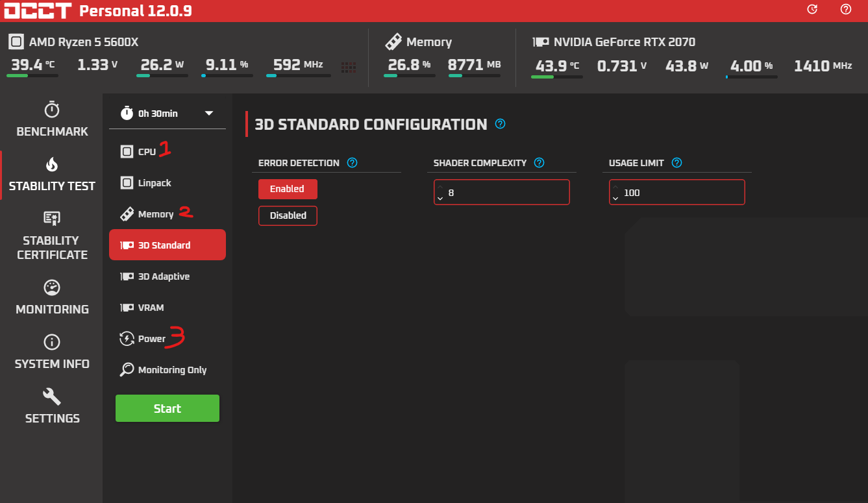Image resolution: width=868 pixels, height=503 pixels.
Task: Select the 3D Adaptive test
Action: [x=164, y=276]
